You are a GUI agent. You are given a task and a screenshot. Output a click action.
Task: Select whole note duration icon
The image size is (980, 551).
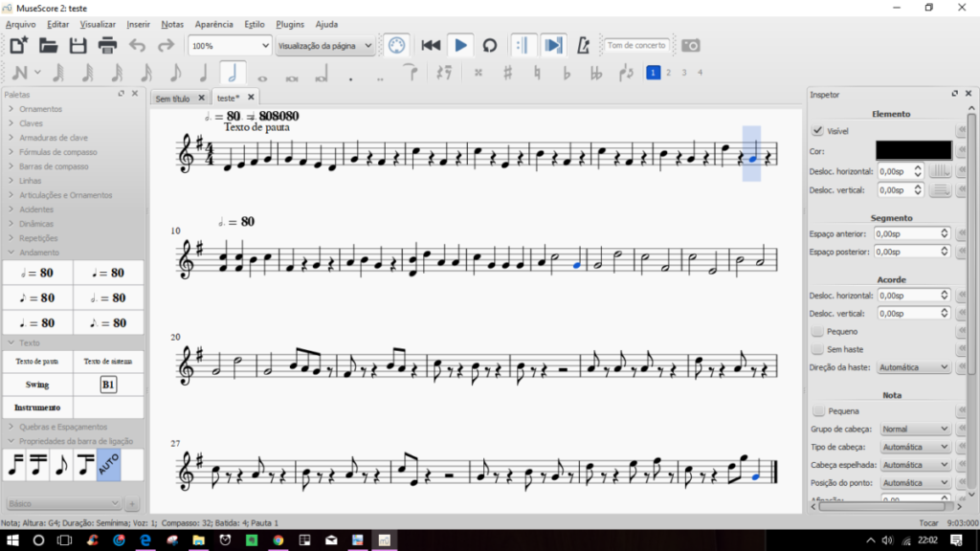(262, 74)
